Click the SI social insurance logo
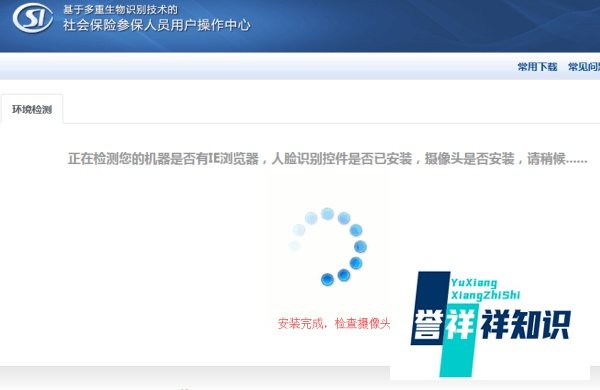This screenshot has width=600, height=390. point(33,18)
